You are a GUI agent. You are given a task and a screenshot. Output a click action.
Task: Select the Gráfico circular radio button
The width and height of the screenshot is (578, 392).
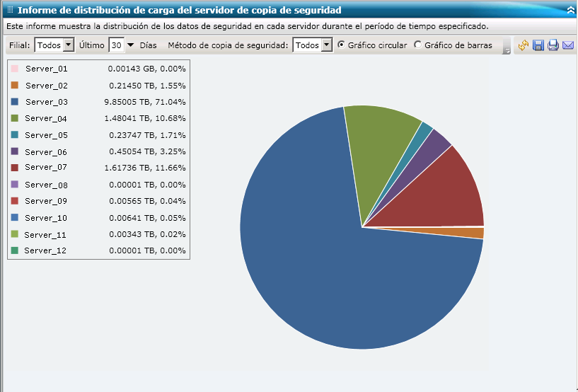click(341, 45)
